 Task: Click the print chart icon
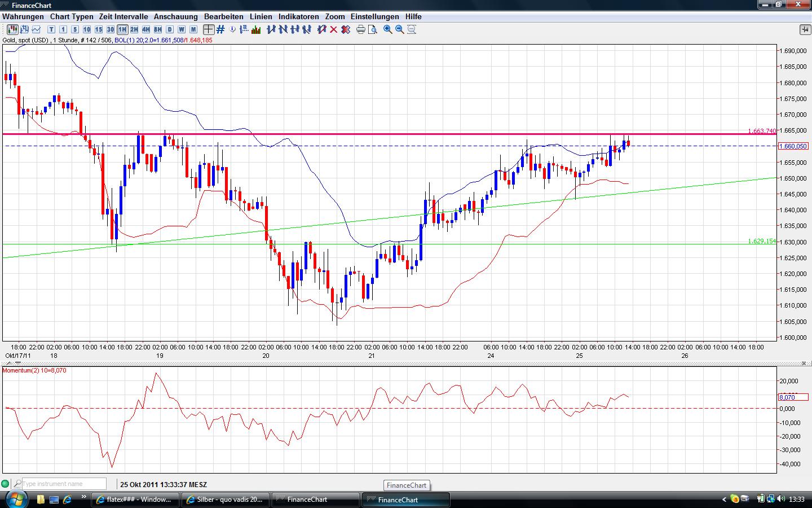click(360, 29)
